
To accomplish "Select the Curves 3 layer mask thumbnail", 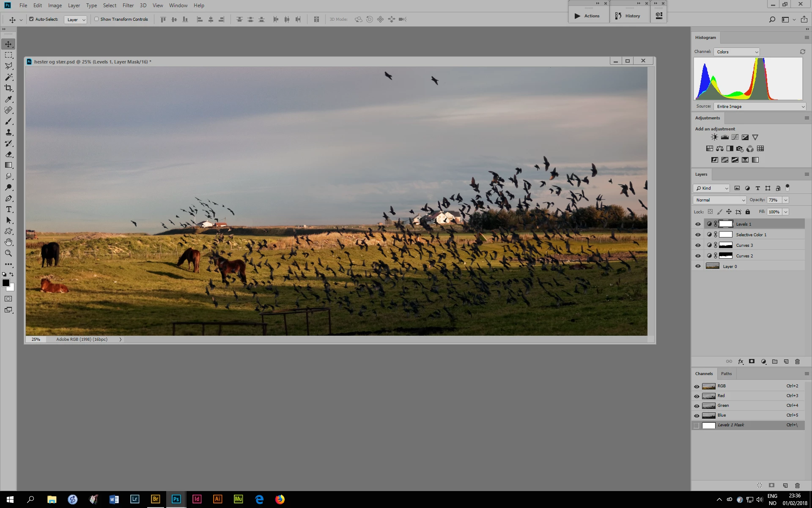I will (726, 245).
